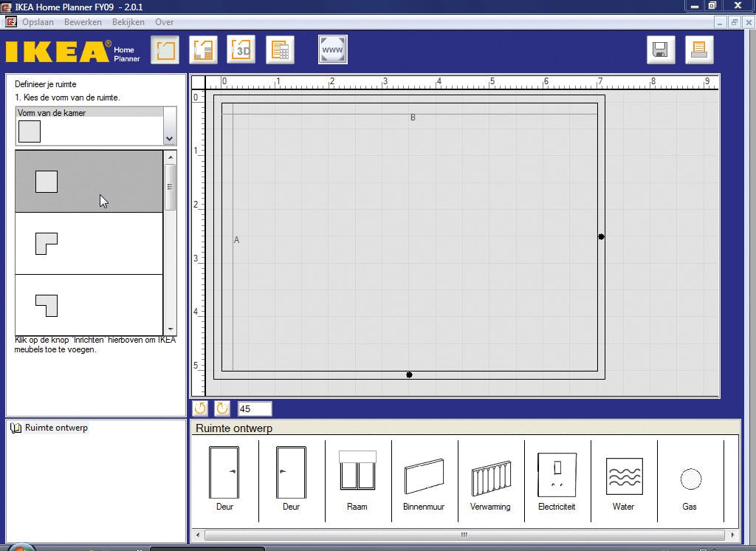This screenshot has height=551, width=756.
Task: Click the down arrow of shape list scrollbar
Action: point(171,329)
